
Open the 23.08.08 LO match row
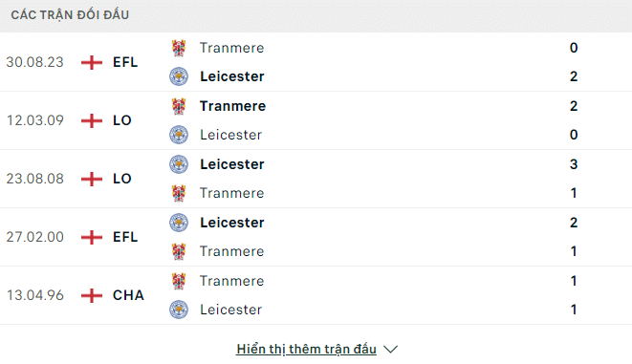[x=316, y=179]
